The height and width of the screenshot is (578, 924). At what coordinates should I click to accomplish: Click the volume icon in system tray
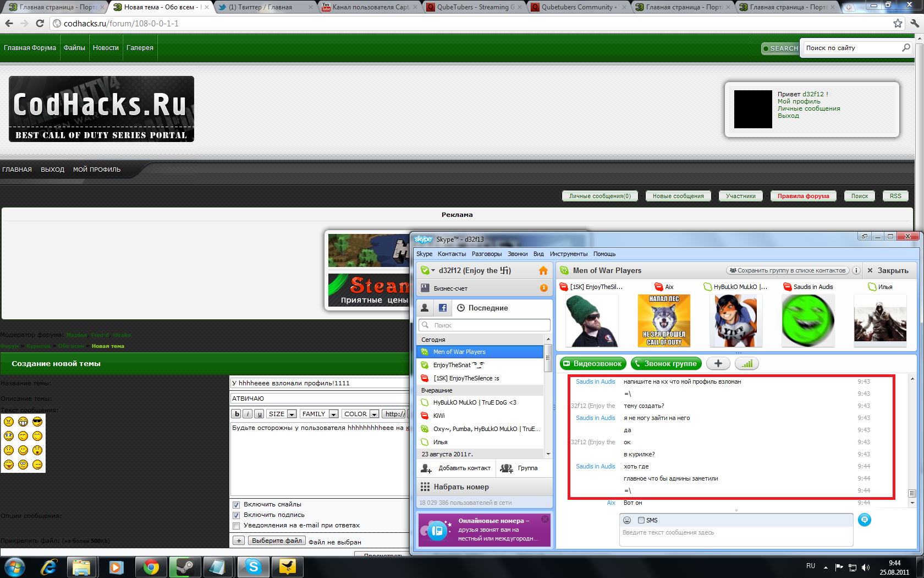(x=866, y=567)
